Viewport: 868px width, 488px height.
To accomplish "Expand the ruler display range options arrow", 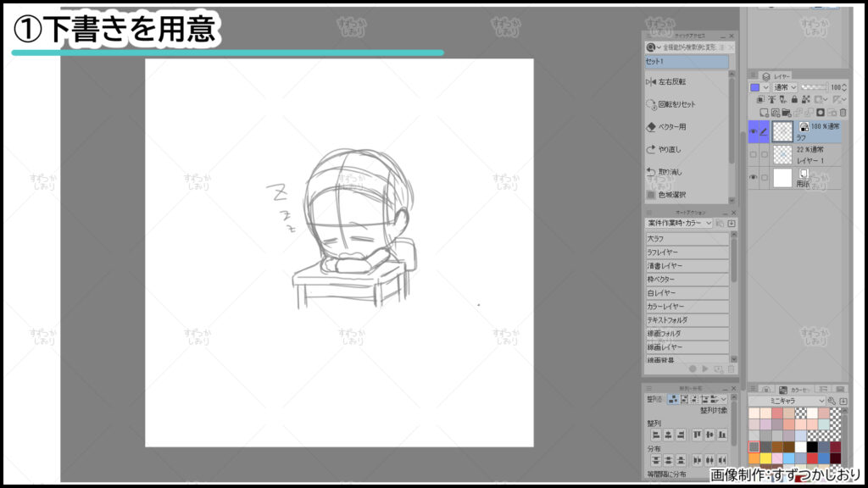I will click(844, 100).
